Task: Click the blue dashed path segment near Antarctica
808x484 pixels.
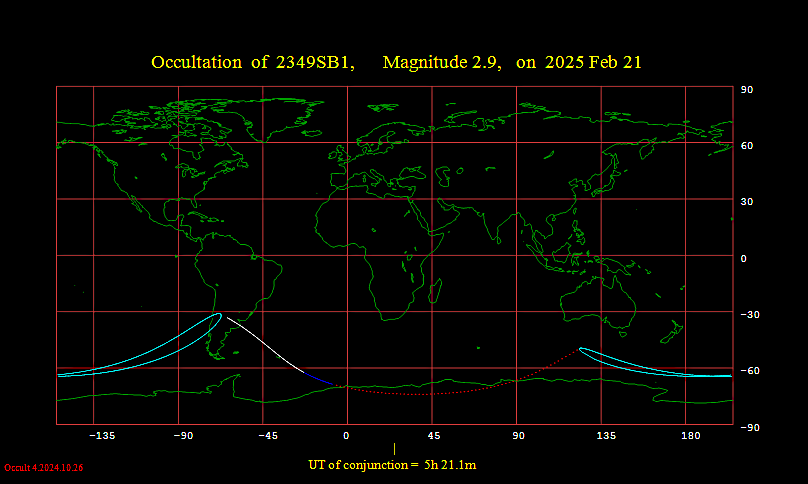Action: [318, 378]
